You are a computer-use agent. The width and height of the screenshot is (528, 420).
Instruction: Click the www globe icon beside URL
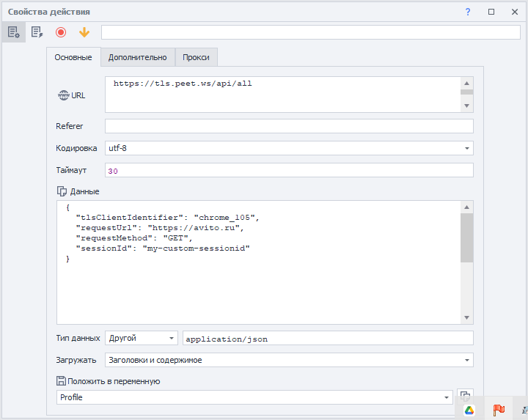coord(62,95)
